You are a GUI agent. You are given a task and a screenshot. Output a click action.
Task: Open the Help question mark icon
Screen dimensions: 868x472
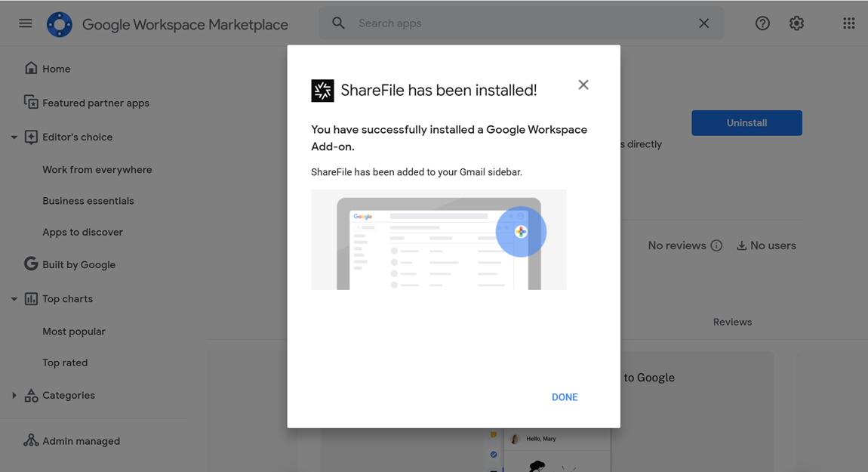point(762,23)
